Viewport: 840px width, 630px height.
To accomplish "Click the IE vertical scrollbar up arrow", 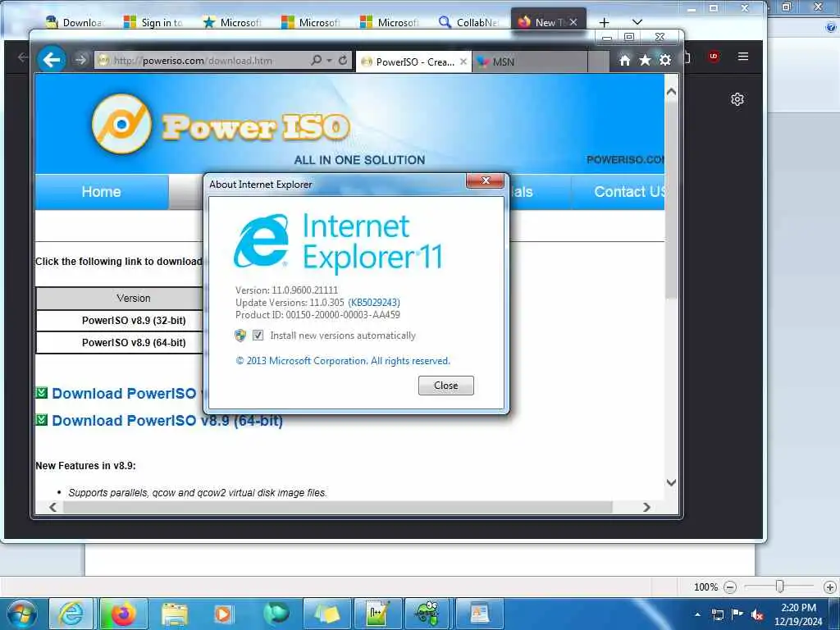I will (x=671, y=92).
